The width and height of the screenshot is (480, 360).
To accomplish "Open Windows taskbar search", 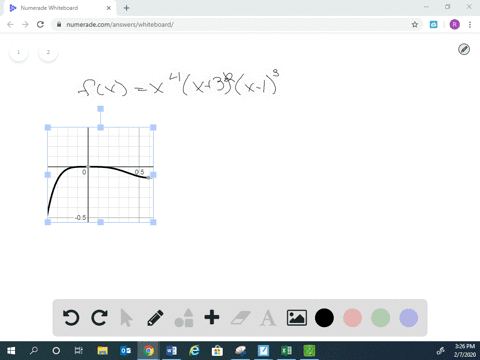I will point(34,351).
